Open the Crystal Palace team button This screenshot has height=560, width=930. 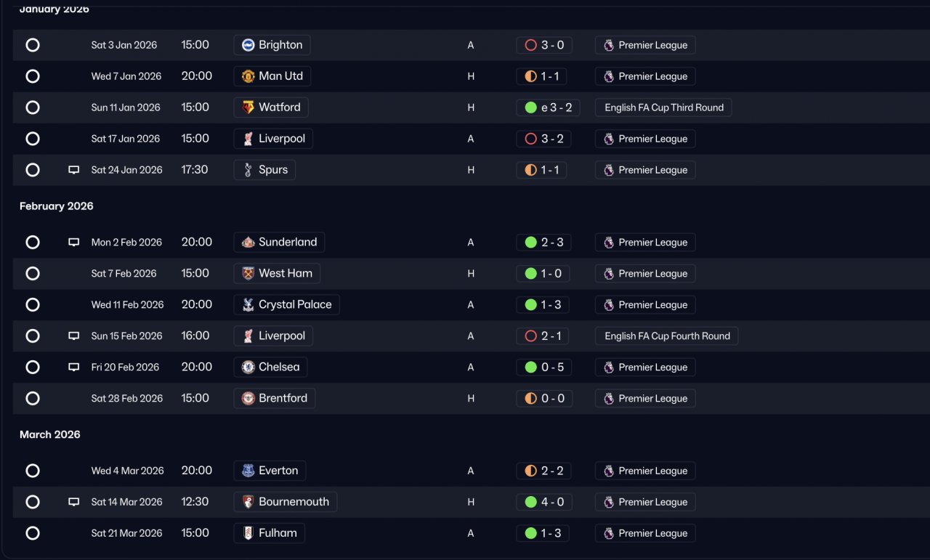286,305
